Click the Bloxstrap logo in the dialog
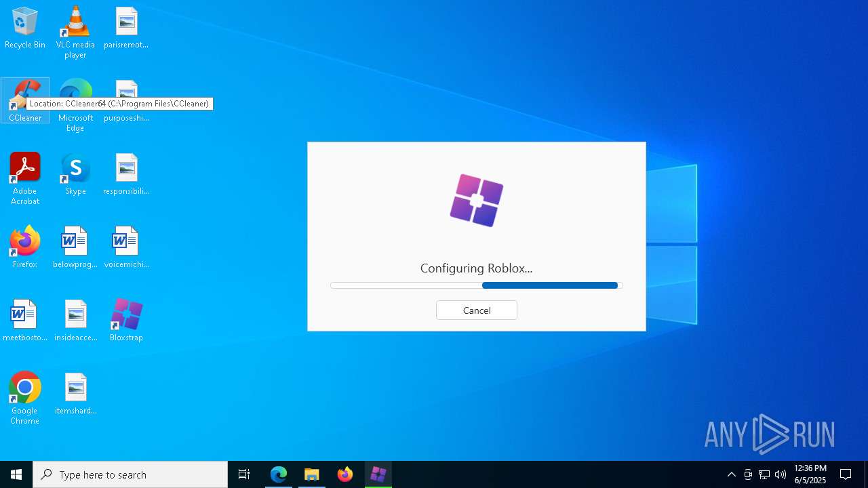The width and height of the screenshot is (868, 488). point(477,200)
